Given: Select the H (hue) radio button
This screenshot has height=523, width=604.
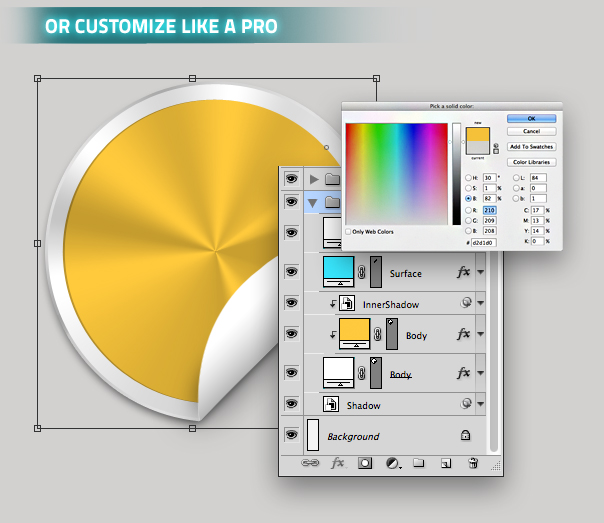Looking at the screenshot, I should click(x=467, y=177).
